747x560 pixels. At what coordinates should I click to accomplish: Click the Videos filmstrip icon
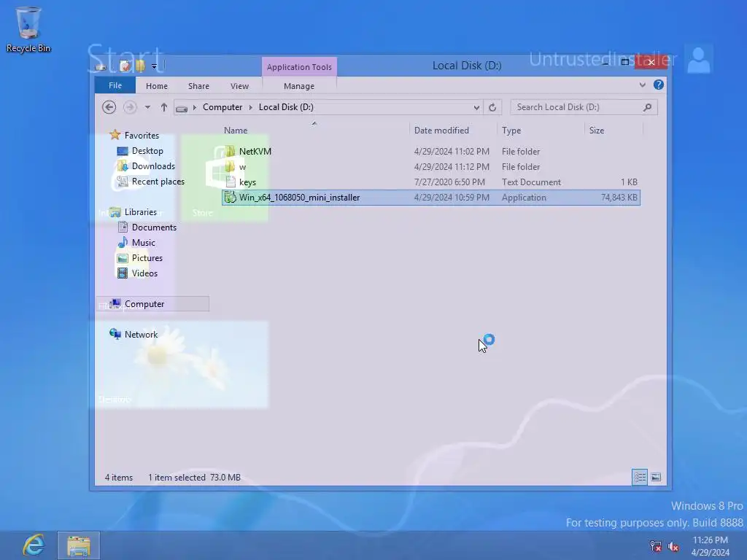coord(123,273)
